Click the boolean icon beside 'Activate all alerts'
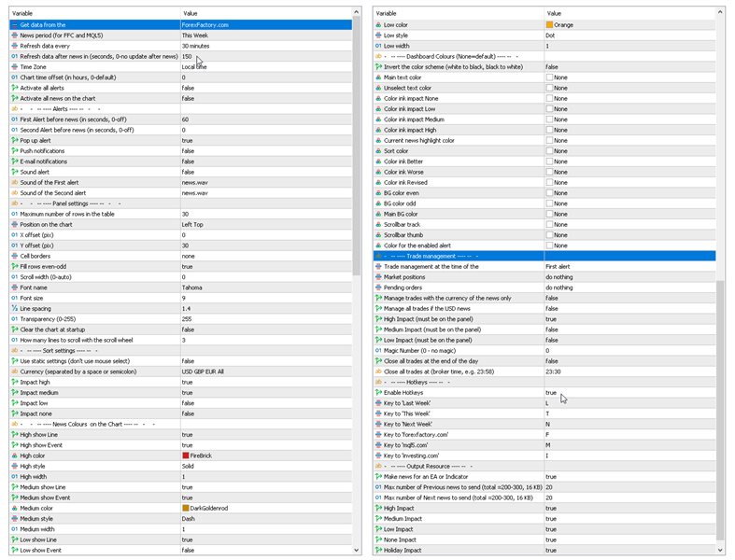 click(15, 88)
